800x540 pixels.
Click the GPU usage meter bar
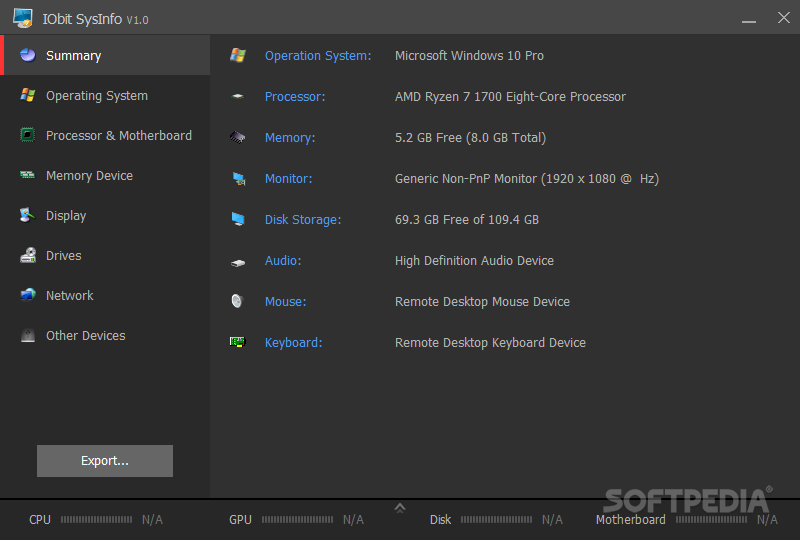297,520
